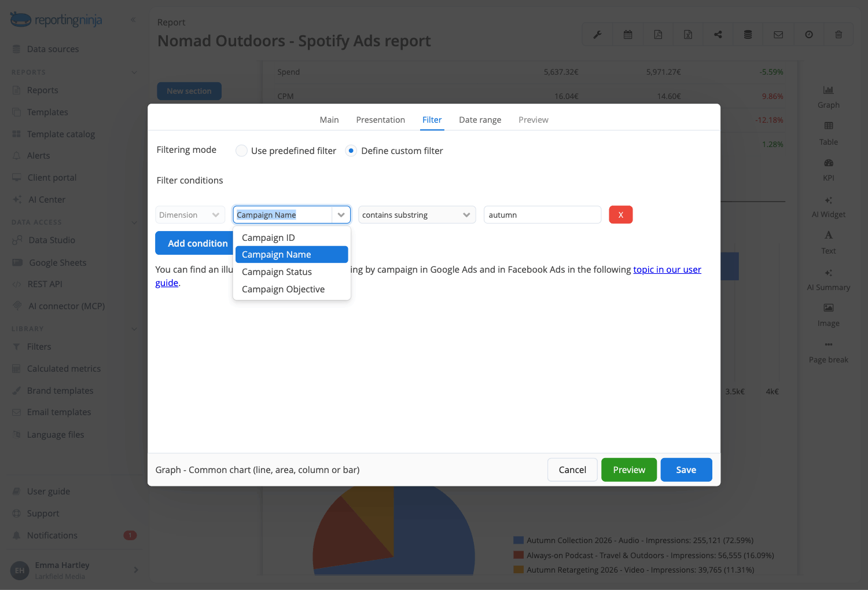Open the 'topic in our user guide' link
Image resolution: width=868 pixels, height=590 pixels.
(667, 269)
